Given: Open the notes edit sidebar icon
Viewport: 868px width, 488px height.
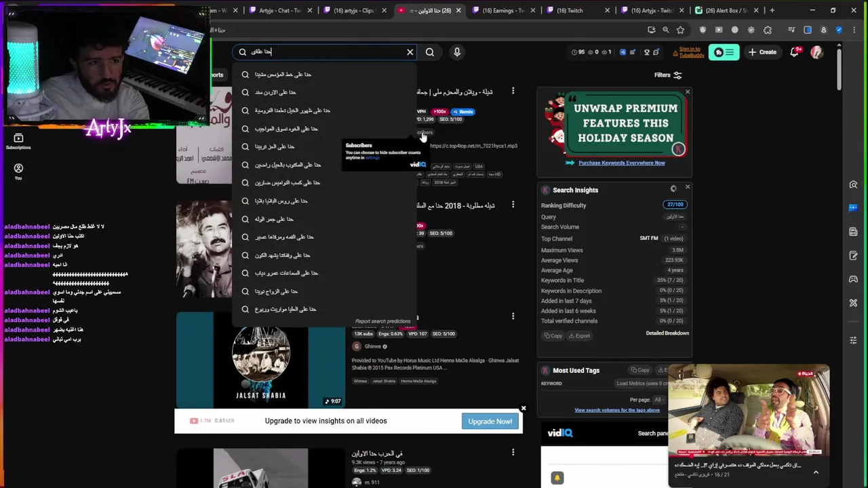Looking at the screenshot, I should 853,256.
